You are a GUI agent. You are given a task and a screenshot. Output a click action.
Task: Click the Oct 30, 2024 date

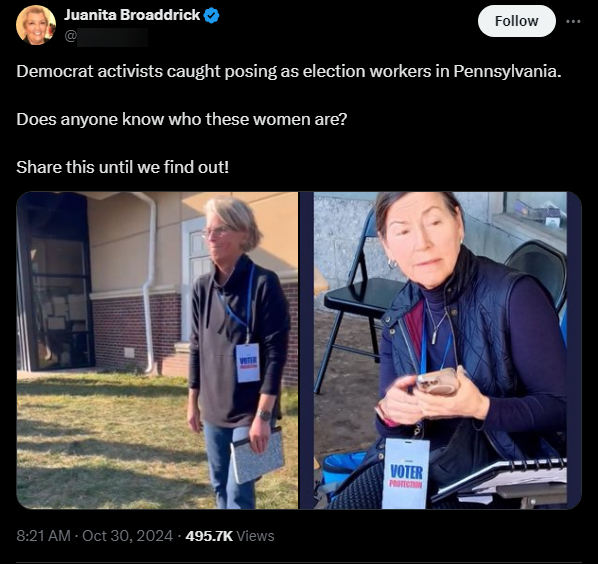pyautogui.click(x=127, y=536)
